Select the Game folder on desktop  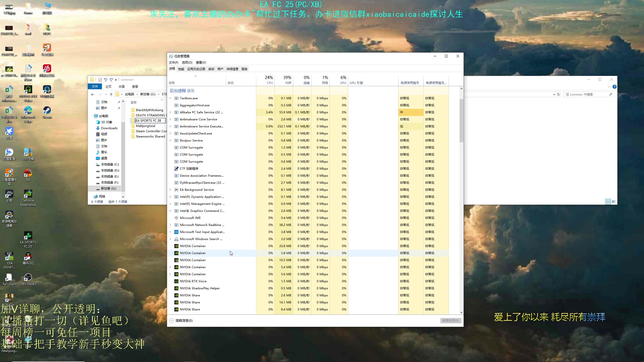click(x=28, y=8)
